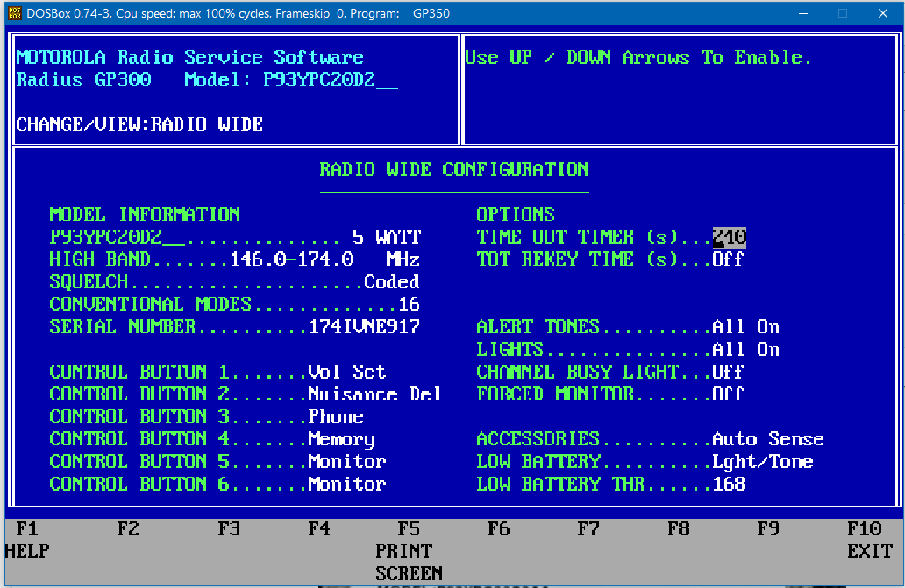Select Control Button 3 value Phone
The width and height of the screenshot is (905, 588).
point(336,417)
